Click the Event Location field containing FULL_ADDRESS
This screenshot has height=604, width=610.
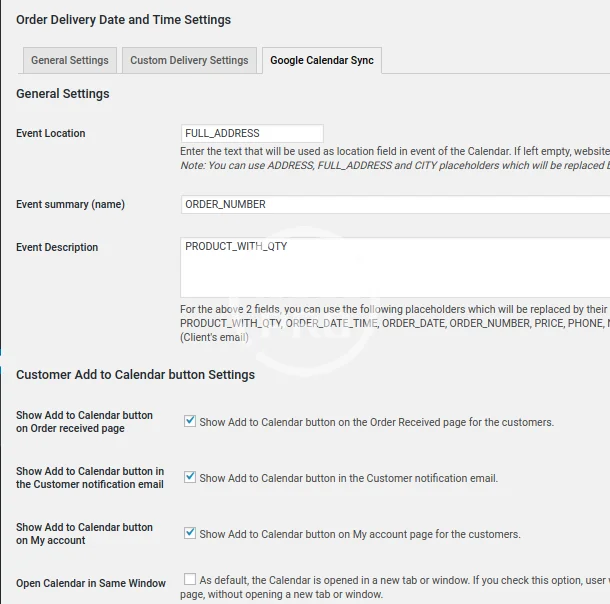click(x=252, y=133)
